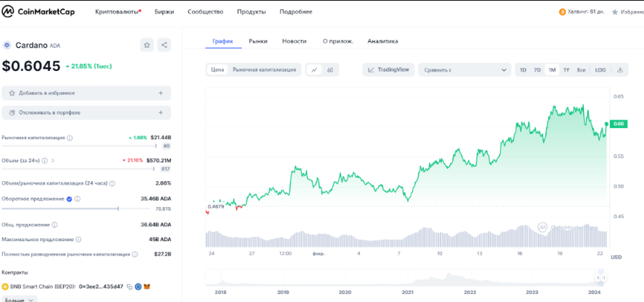
Task: Click the Рыночная капитализация rank bar
Action: [79, 146]
